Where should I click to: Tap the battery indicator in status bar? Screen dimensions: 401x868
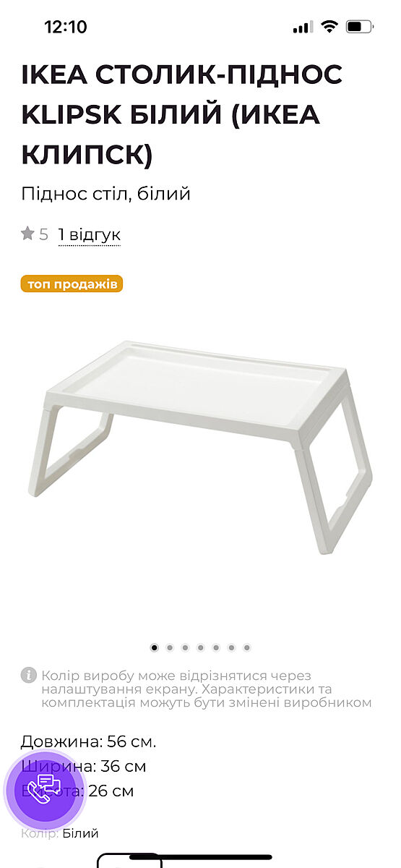tap(359, 27)
